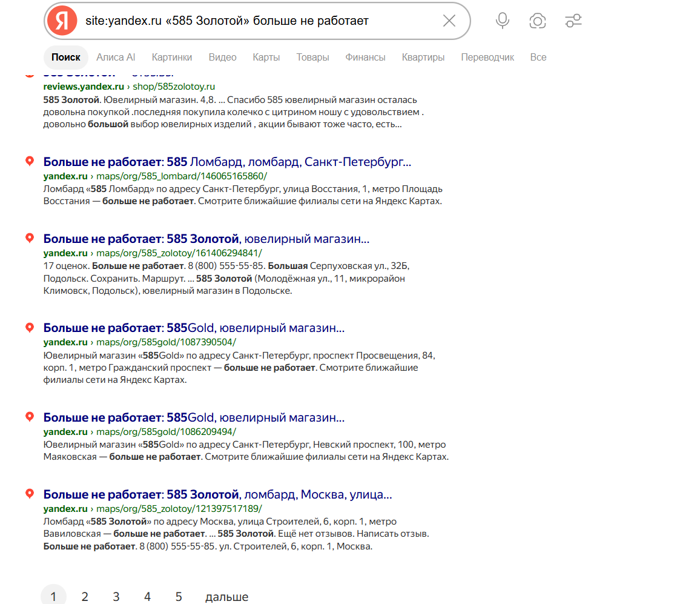Go to results page 3
Viewport: 700px width, 604px height.
pos(116,596)
